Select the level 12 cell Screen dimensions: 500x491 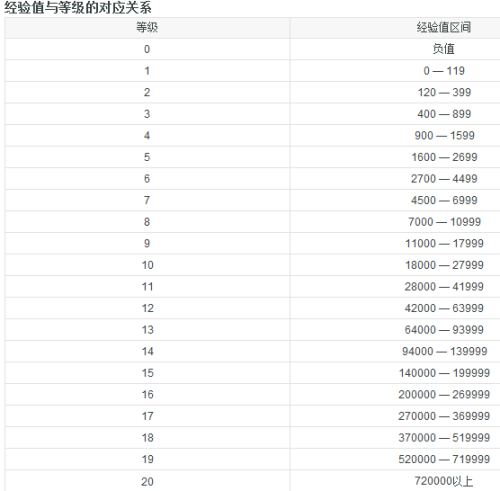tap(147, 308)
